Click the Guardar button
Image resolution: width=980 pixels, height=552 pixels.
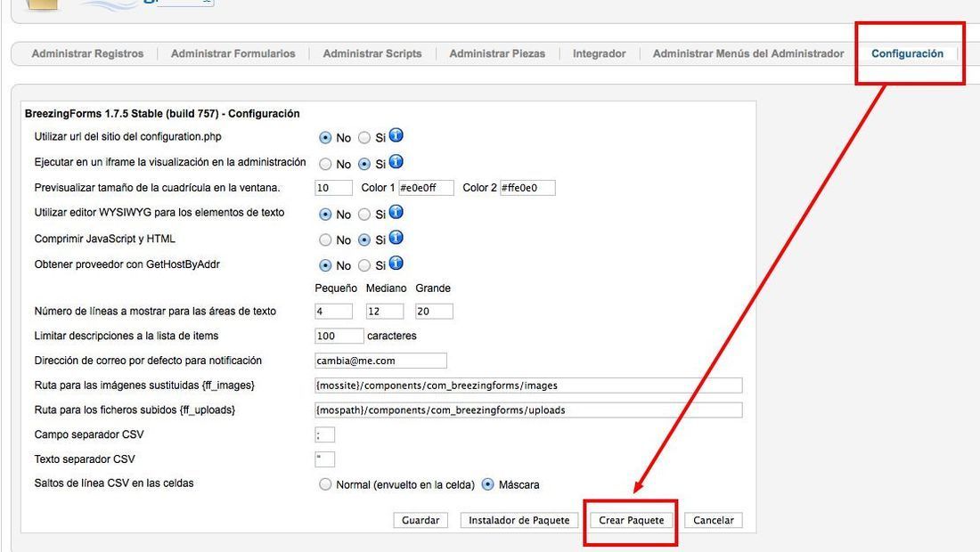click(421, 520)
